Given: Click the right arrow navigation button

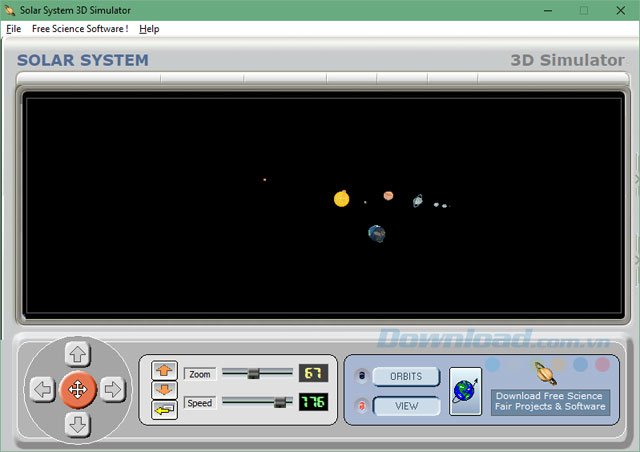Looking at the screenshot, I should [113, 389].
